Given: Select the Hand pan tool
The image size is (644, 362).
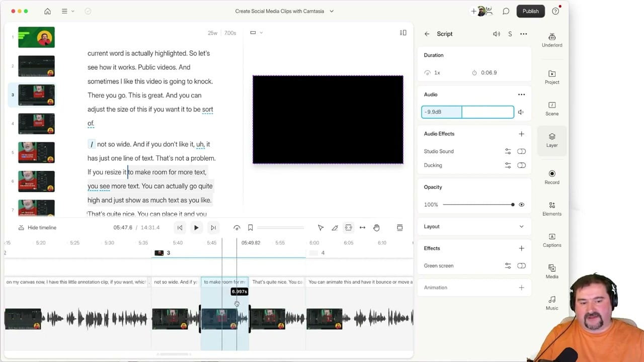Looking at the screenshot, I should click(x=376, y=227).
